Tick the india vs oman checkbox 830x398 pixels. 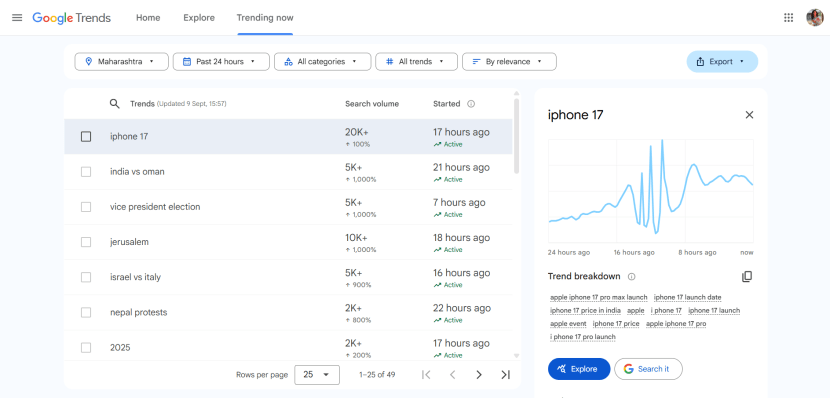[x=86, y=171]
